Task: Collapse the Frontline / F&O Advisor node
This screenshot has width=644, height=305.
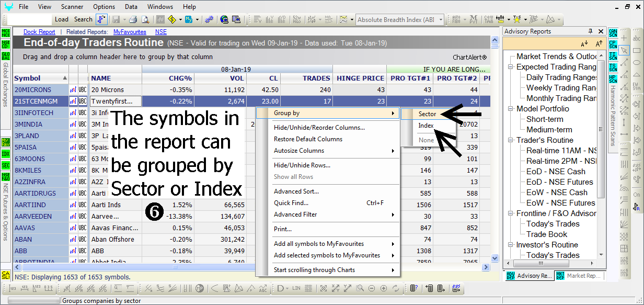Action: (510, 213)
